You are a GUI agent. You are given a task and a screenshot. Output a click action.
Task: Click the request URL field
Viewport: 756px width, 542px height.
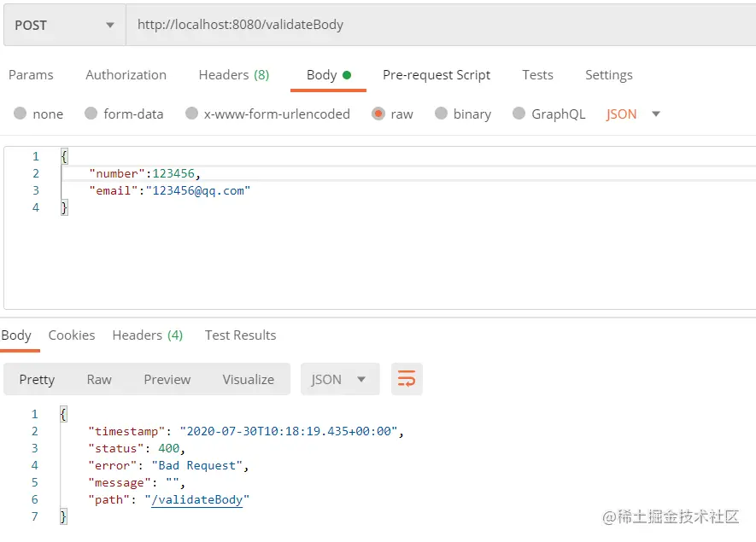(x=441, y=25)
